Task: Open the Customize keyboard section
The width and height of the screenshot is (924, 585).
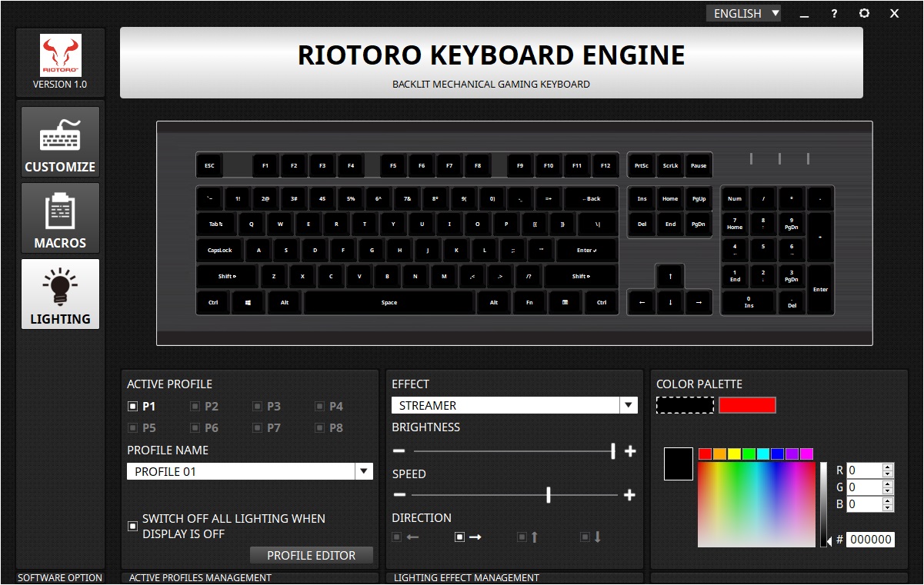Action: point(60,142)
